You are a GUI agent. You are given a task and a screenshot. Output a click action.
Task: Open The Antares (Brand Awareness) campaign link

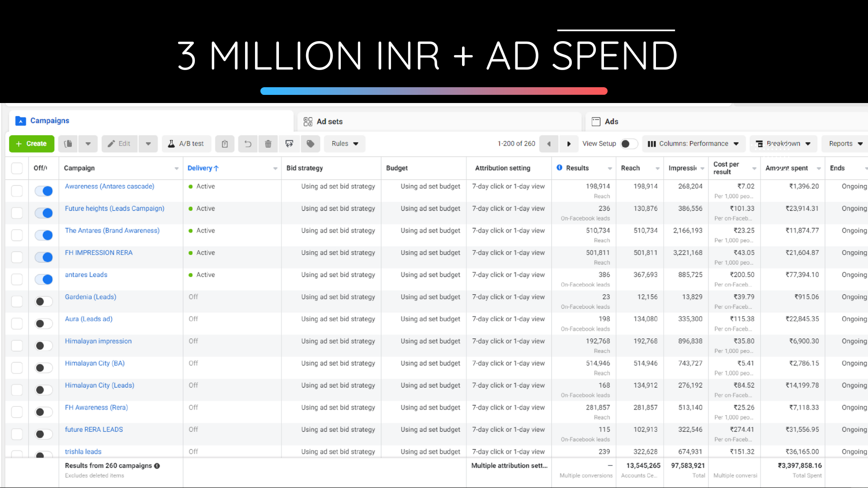pos(112,230)
